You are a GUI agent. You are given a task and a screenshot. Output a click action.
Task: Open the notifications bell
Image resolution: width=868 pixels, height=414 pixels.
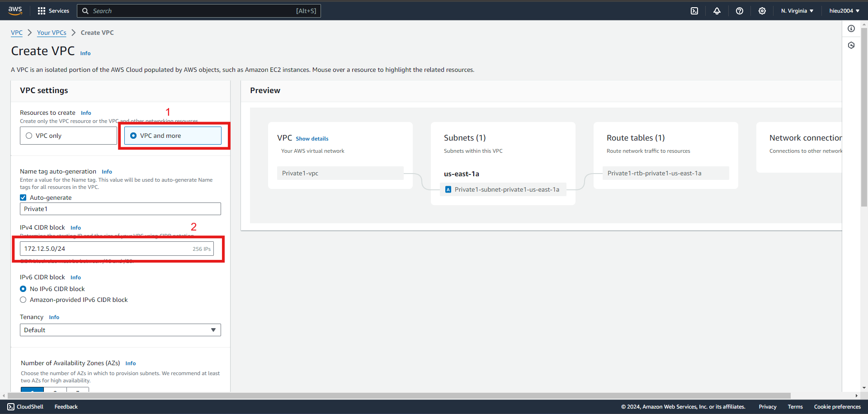717,11
